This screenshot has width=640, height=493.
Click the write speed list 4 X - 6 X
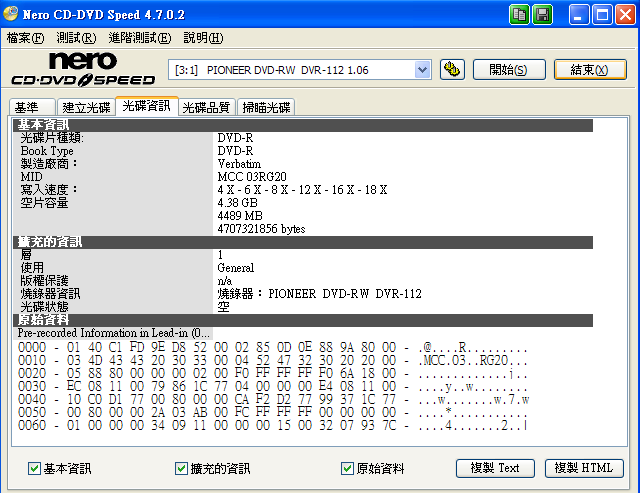pyautogui.click(x=302, y=190)
